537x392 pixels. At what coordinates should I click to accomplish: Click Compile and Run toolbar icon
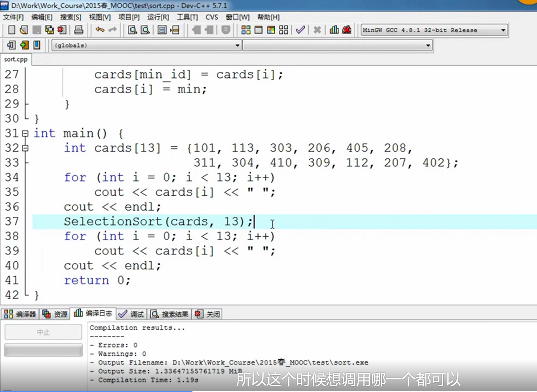pos(271,30)
